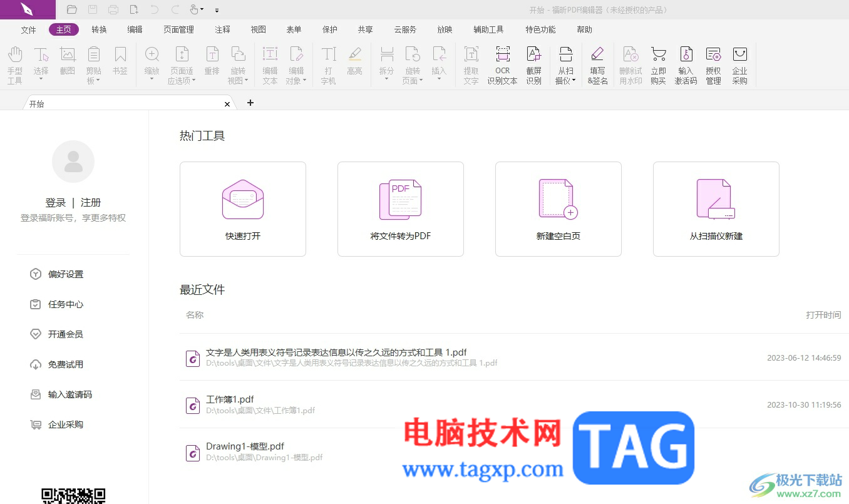The height and width of the screenshot is (504, 849).
Task: Click the Open folder icon in title bar
Action: coord(72,9)
